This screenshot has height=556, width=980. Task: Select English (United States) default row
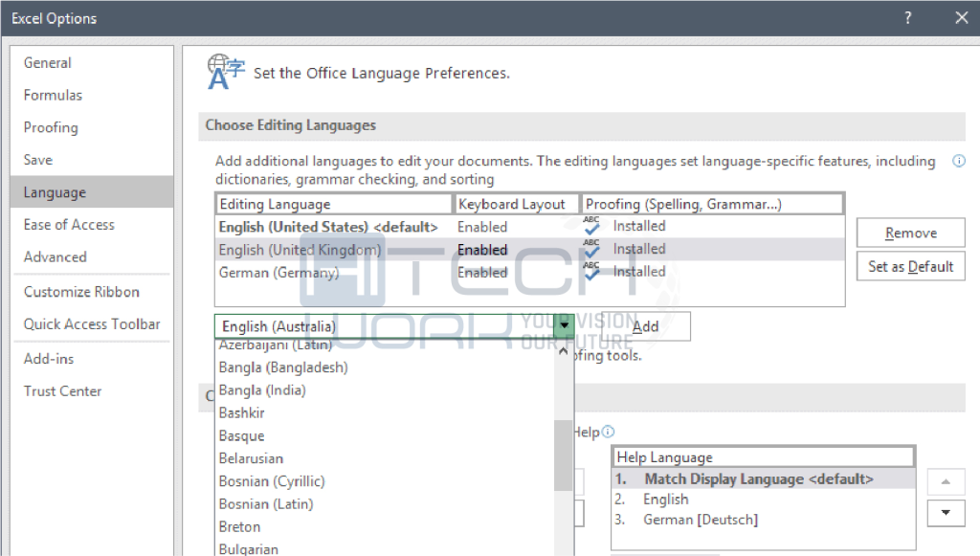pos(528,226)
